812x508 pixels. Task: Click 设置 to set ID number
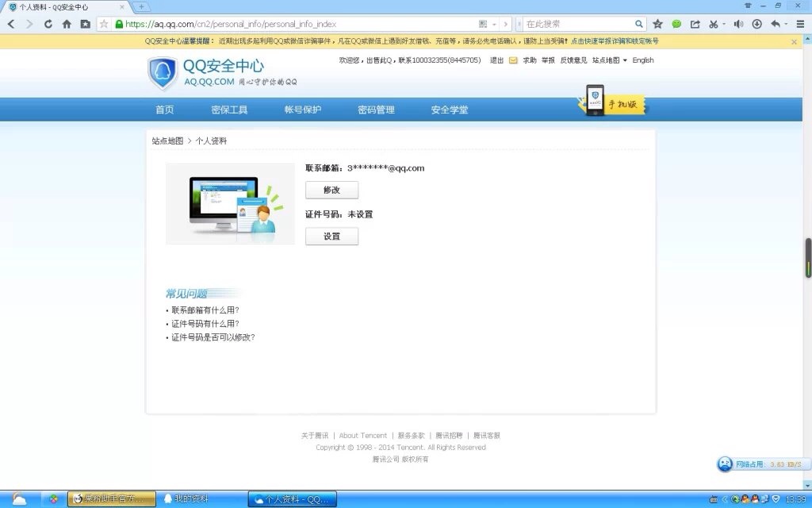coord(331,236)
